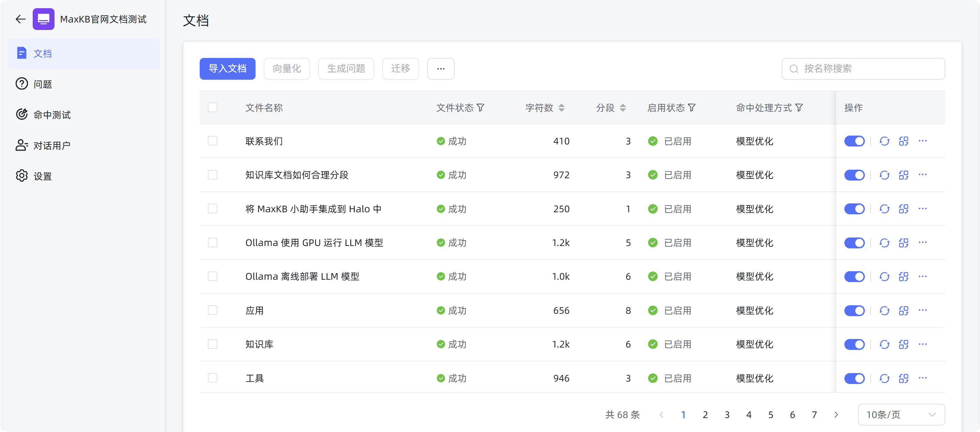Screen dimensions: 980x432
Task: Sort table by 字符数 column
Action: 562,108
